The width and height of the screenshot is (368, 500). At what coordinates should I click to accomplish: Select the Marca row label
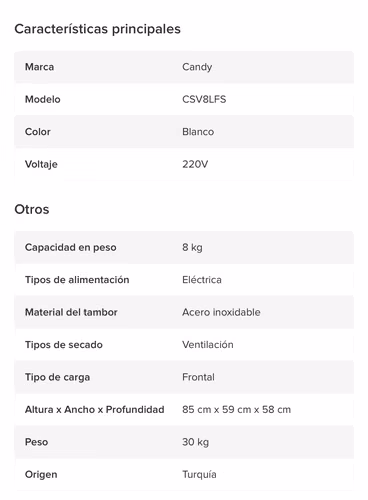(x=39, y=67)
